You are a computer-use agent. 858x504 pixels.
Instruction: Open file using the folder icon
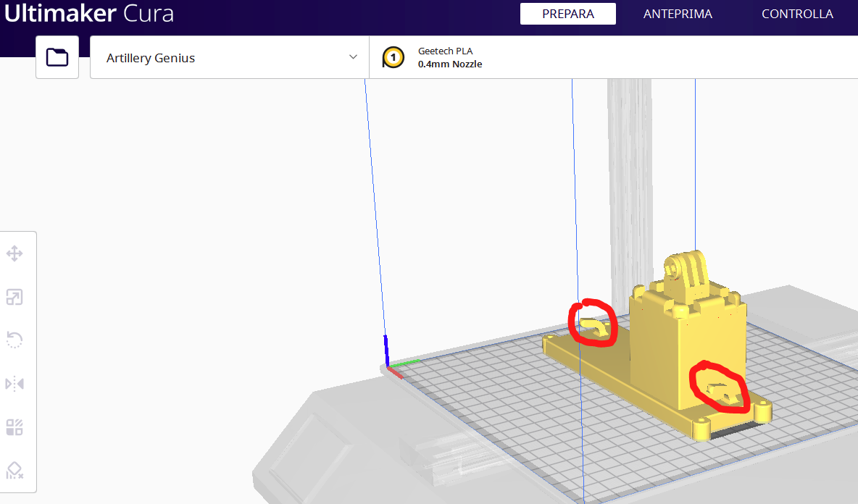tap(57, 57)
